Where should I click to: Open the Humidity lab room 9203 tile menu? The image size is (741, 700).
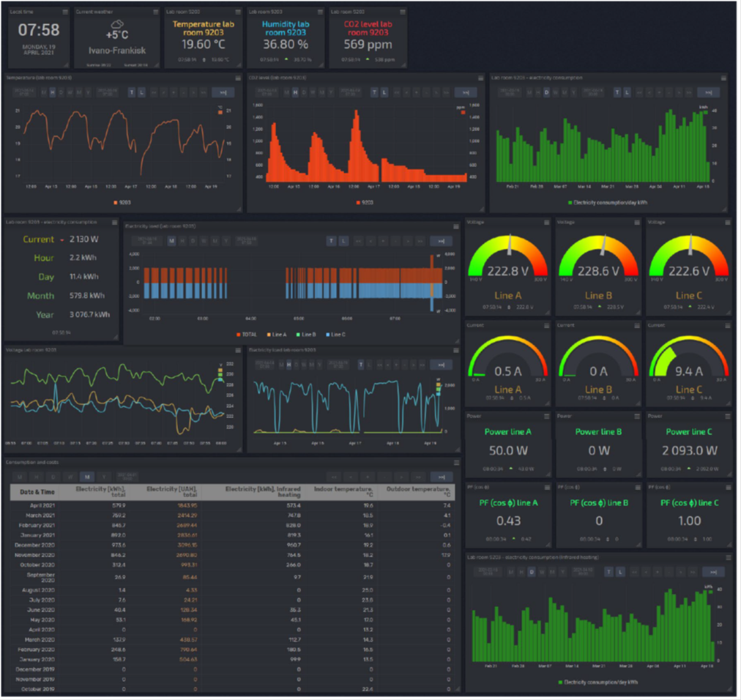coord(321,12)
